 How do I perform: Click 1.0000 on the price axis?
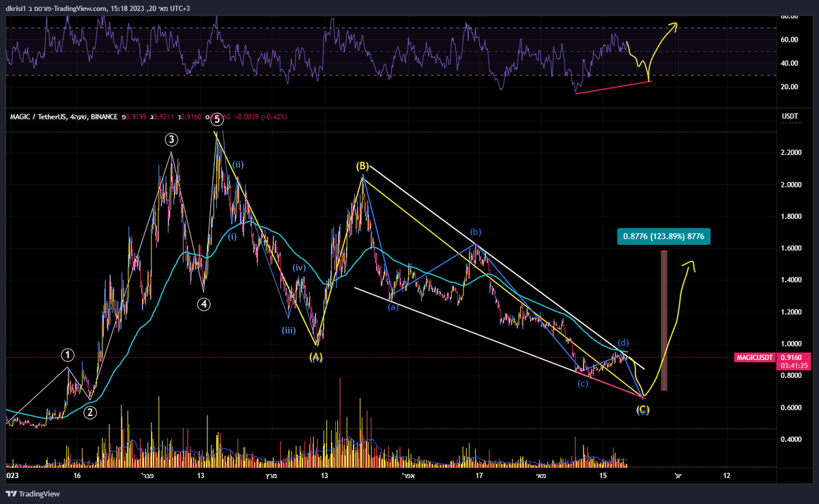pyautogui.click(x=792, y=344)
